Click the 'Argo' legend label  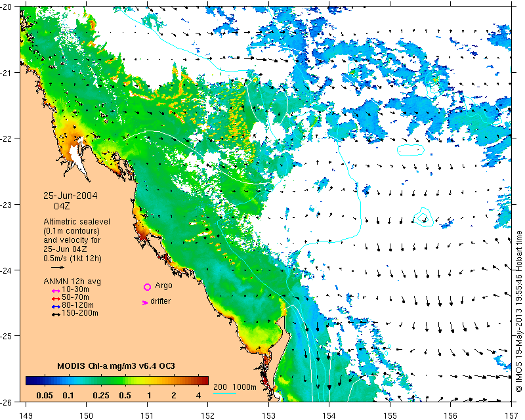point(163,285)
